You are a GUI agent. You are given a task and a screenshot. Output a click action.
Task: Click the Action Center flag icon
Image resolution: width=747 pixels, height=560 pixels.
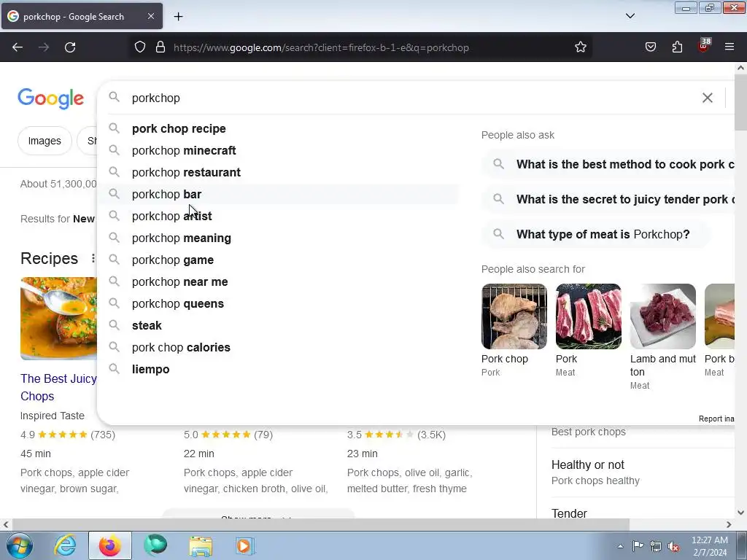[638, 546]
